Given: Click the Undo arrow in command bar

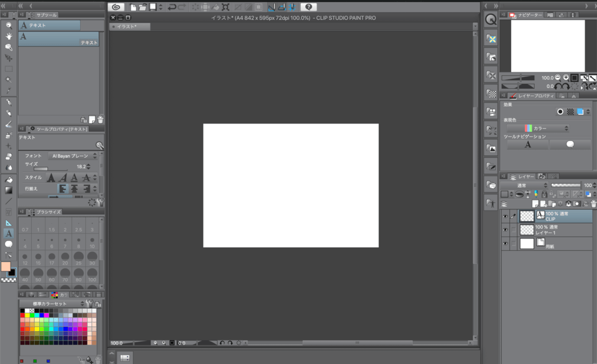Looking at the screenshot, I should click(x=172, y=7).
